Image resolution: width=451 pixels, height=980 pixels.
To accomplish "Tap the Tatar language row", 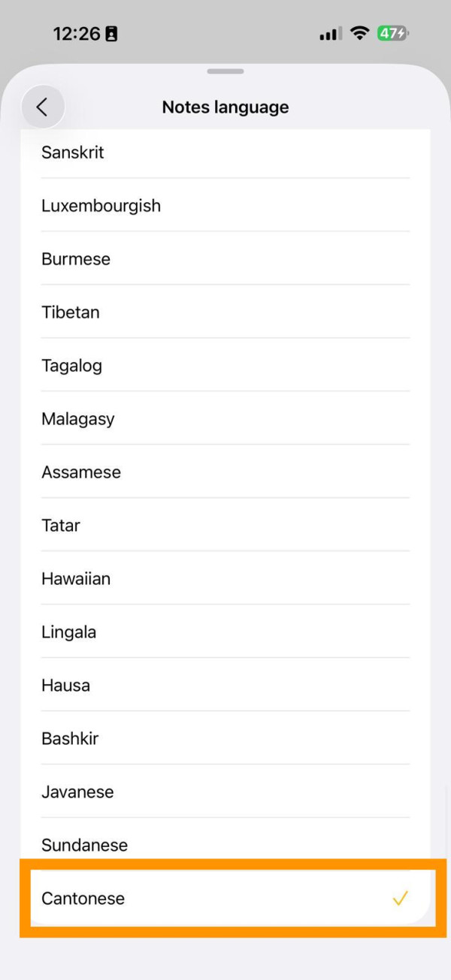I will (x=225, y=526).
